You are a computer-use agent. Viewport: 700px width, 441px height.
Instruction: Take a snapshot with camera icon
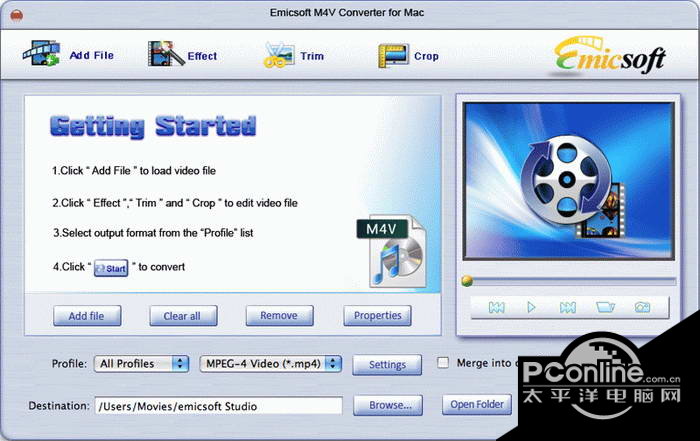(642, 307)
